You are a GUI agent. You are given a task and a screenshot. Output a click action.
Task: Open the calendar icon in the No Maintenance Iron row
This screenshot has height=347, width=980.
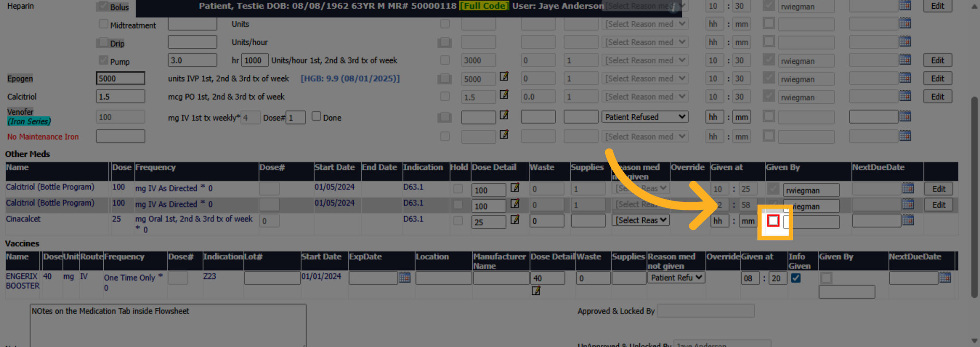(905, 136)
